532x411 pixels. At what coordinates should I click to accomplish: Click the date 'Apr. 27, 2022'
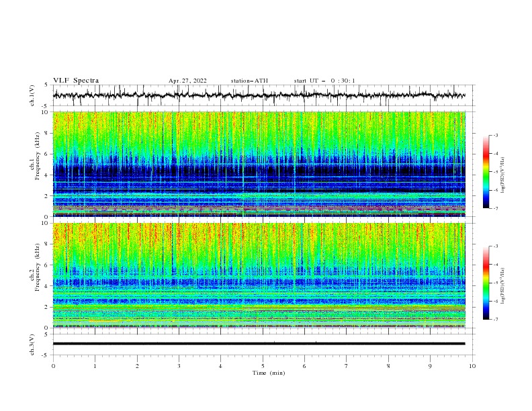(x=187, y=81)
